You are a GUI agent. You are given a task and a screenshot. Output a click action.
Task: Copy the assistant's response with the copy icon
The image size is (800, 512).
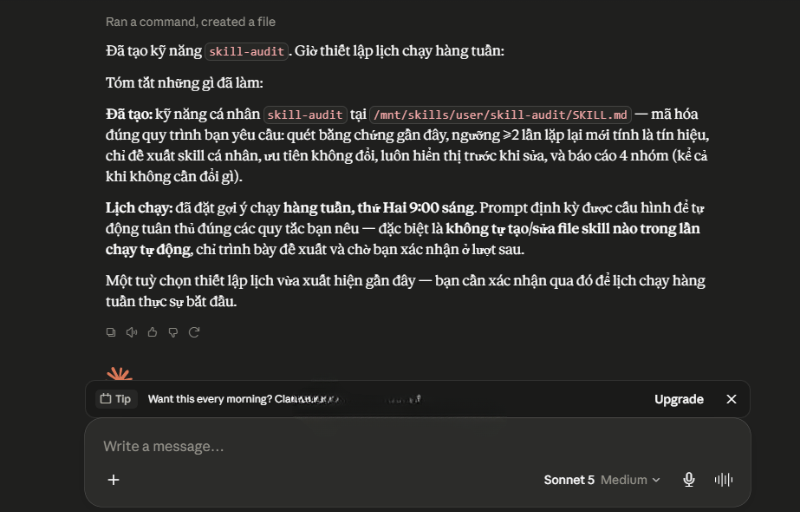point(111,332)
